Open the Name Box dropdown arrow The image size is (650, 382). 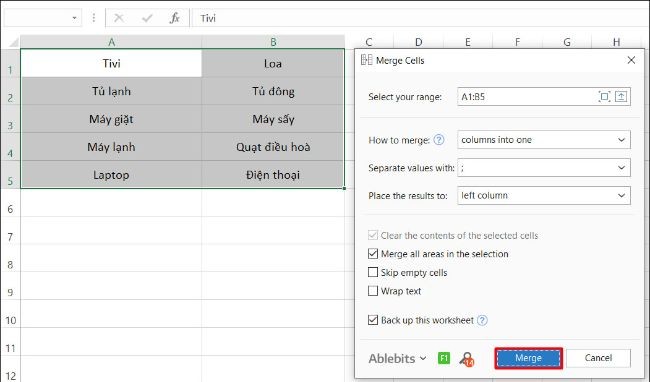(74, 18)
